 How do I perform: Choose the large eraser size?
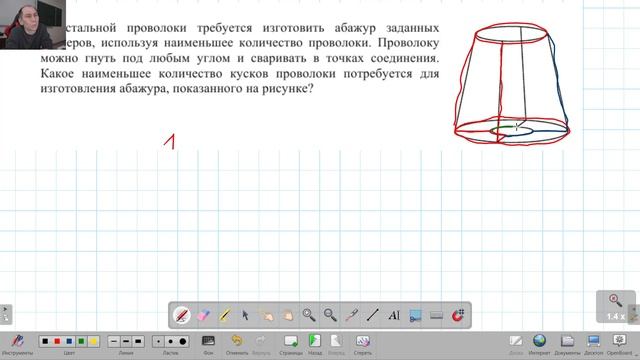183,341
